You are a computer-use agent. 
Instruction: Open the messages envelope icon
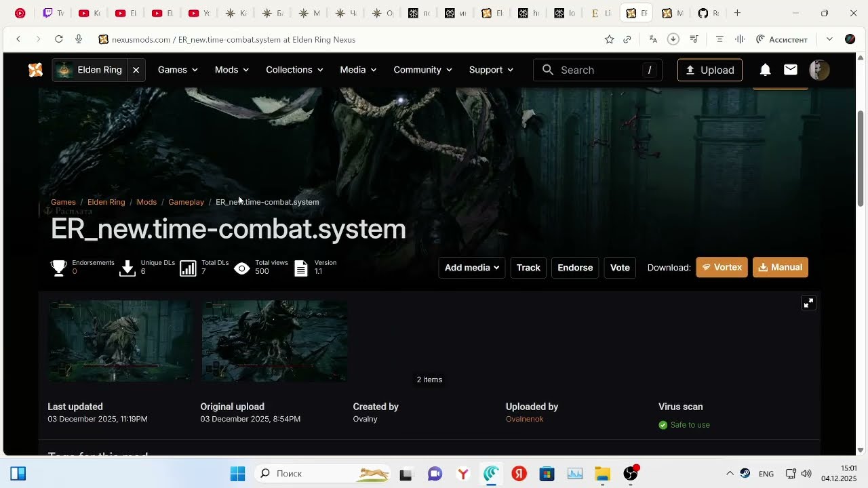(x=790, y=70)
